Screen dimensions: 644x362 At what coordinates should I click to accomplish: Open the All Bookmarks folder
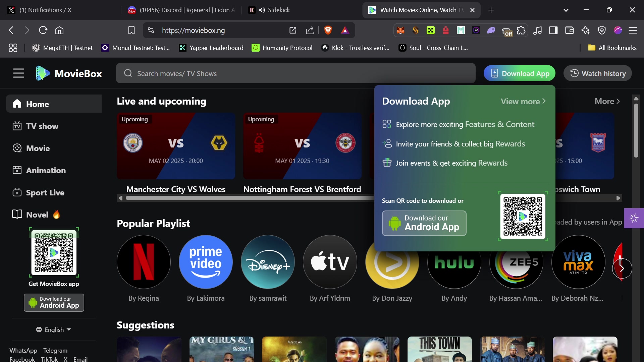[x=612, y=48]
